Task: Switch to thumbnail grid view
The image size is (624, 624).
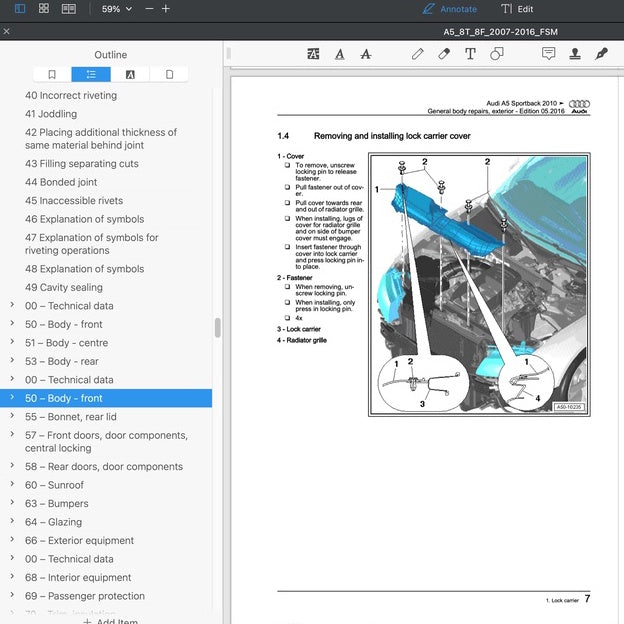Action: [x=44, y=8]
